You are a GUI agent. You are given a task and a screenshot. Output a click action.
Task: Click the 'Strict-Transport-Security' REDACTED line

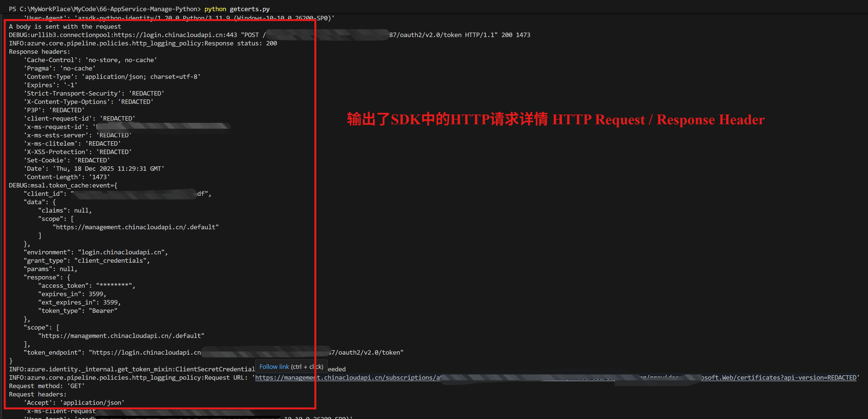click(x=94, y=93)
